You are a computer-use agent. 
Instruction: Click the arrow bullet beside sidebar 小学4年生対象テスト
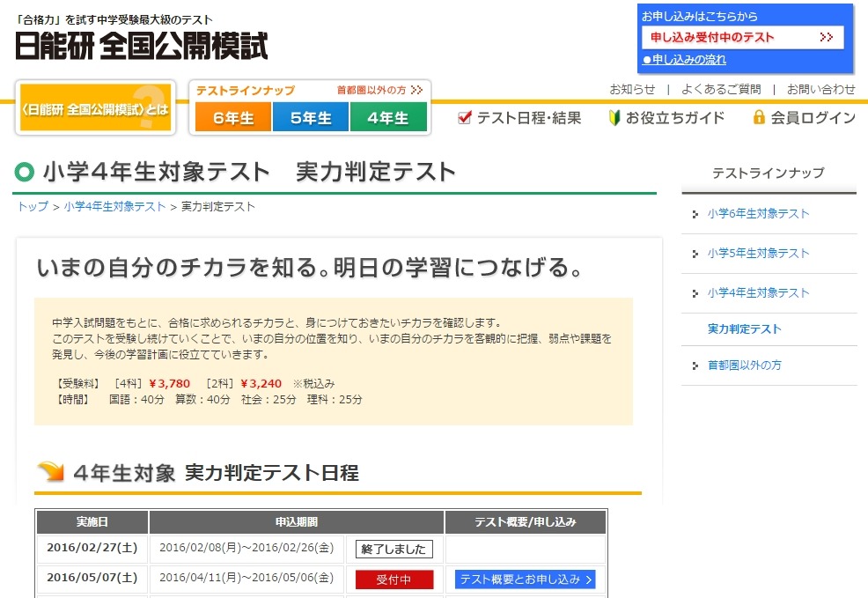click(695, 293)
